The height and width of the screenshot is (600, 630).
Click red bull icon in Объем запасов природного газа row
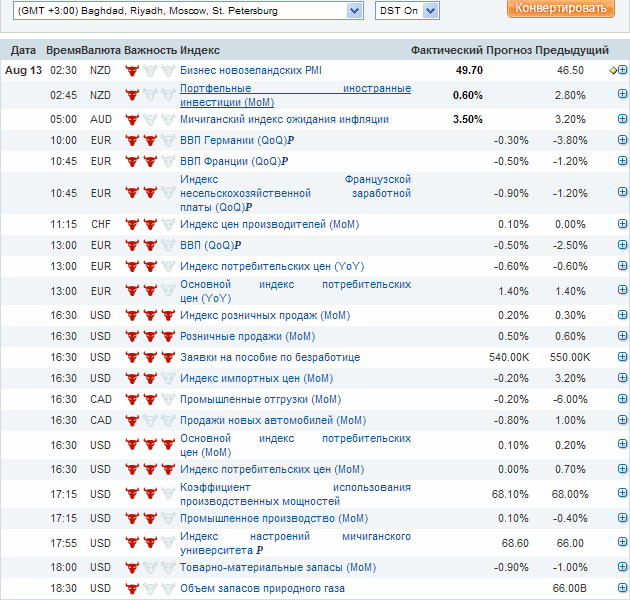(x=132, y=589)
